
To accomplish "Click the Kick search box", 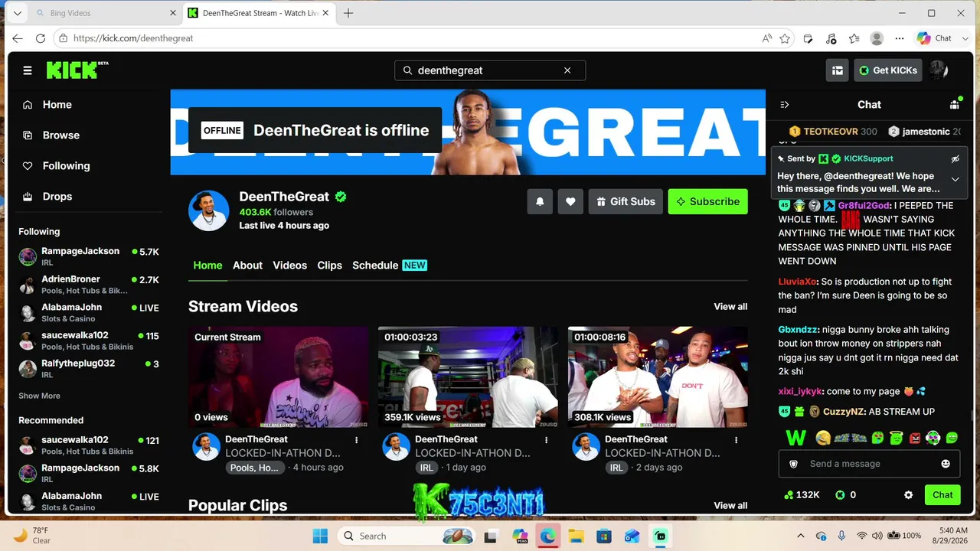I will coord(490,70).
